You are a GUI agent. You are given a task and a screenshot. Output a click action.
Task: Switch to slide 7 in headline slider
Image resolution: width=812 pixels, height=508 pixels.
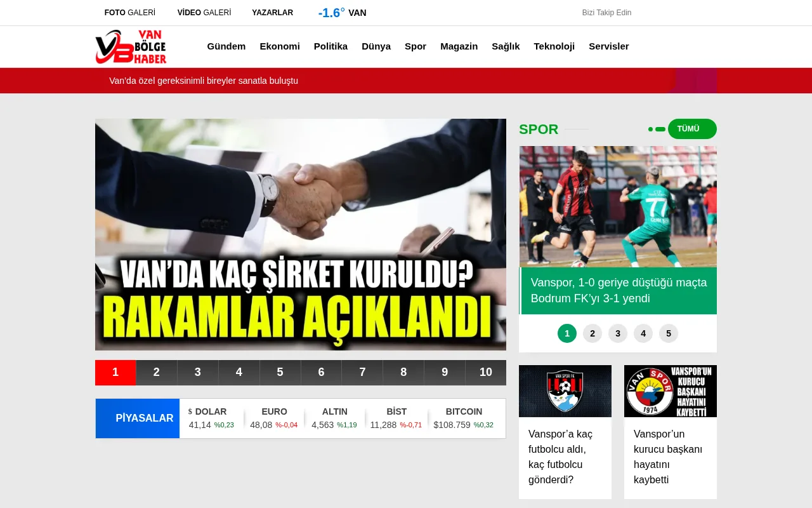tap(362, 373)
